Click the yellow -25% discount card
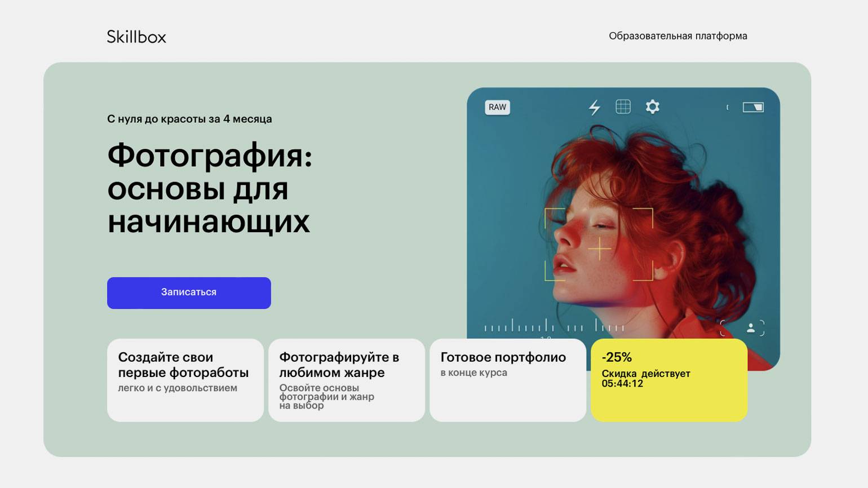 pyautogui.click(x=669, y=380)
